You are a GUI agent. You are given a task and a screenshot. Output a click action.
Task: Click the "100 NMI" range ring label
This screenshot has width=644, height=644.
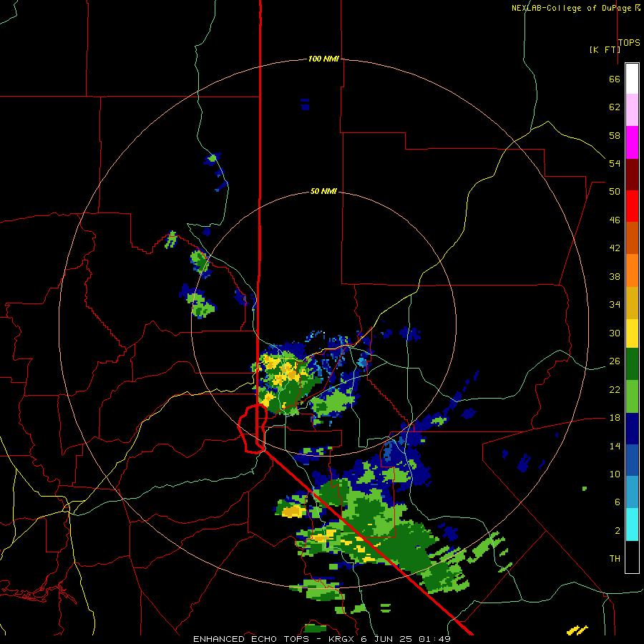[323, 59]
